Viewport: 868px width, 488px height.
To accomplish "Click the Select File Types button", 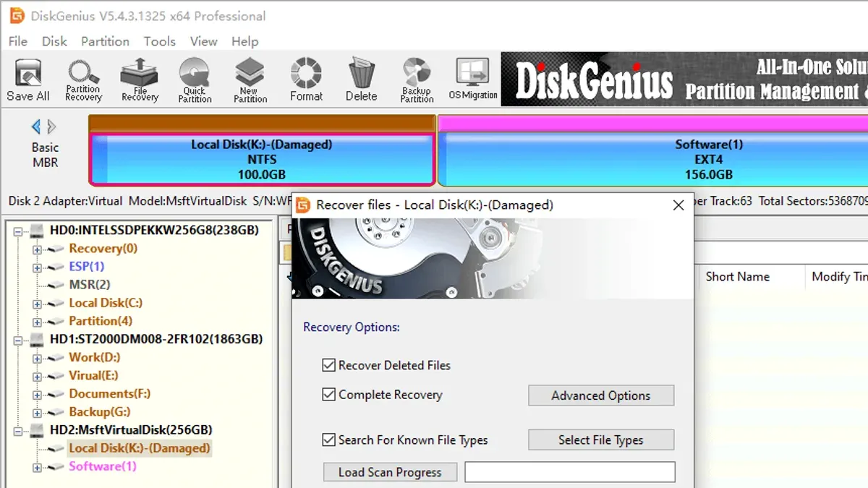I will point(601,440).
